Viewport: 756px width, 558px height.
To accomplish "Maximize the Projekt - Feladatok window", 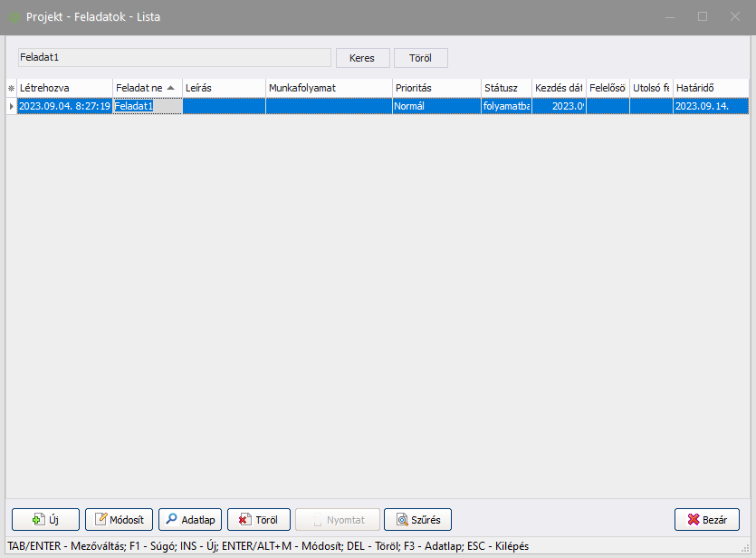I will coord(702,16).
